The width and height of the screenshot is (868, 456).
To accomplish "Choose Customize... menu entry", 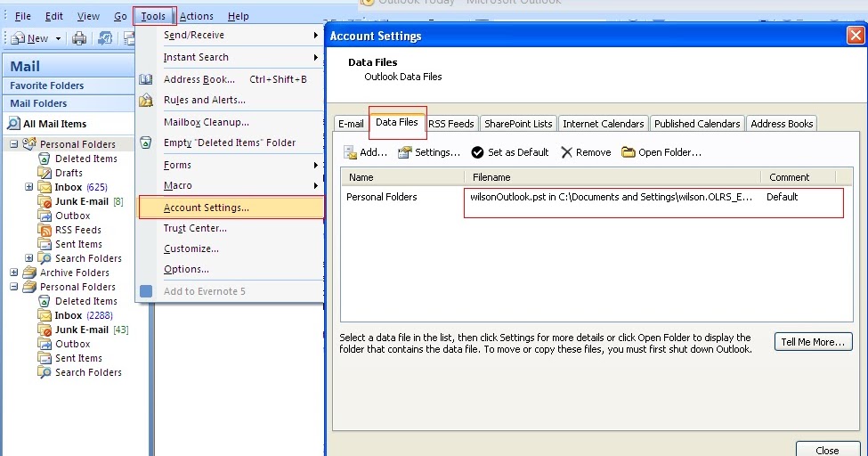I will 191,248.
